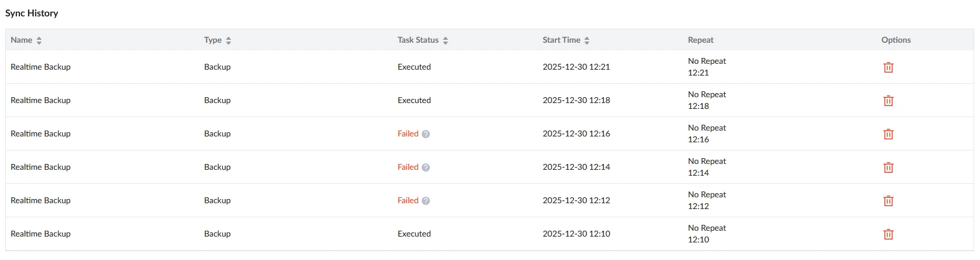Sort table by Name column arrows
The image size is (980, 260).
click(x=39, y=40)
